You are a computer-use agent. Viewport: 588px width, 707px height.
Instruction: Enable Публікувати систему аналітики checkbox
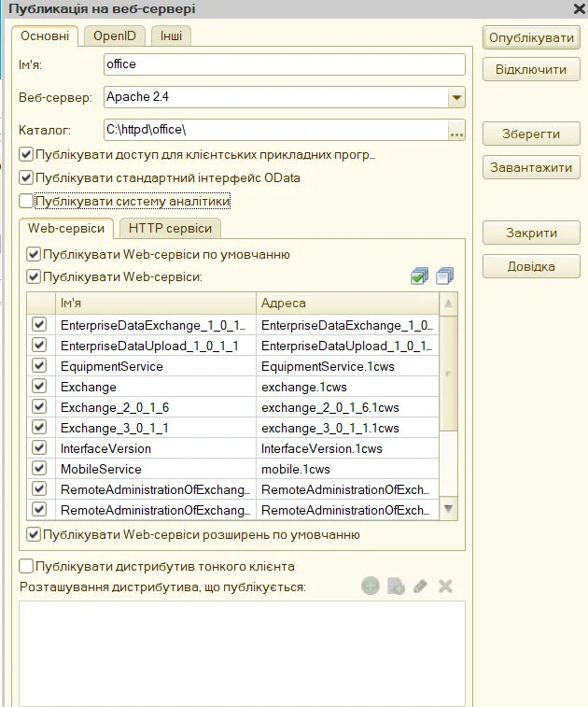(26, 201)
